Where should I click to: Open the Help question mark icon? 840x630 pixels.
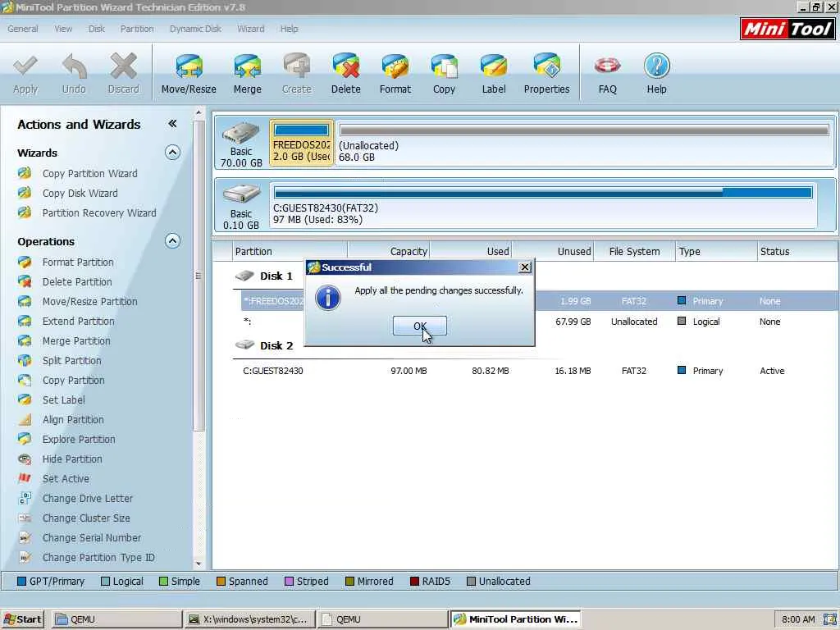pyautogui.click(x=657, y=74)
